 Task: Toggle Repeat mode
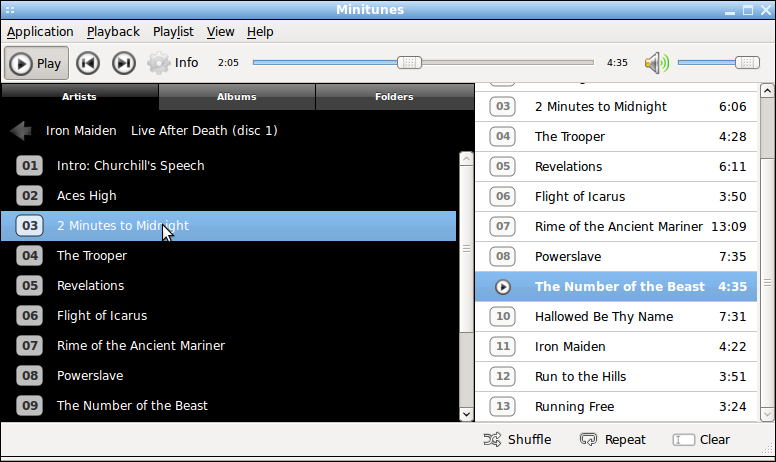coord(613,439)
